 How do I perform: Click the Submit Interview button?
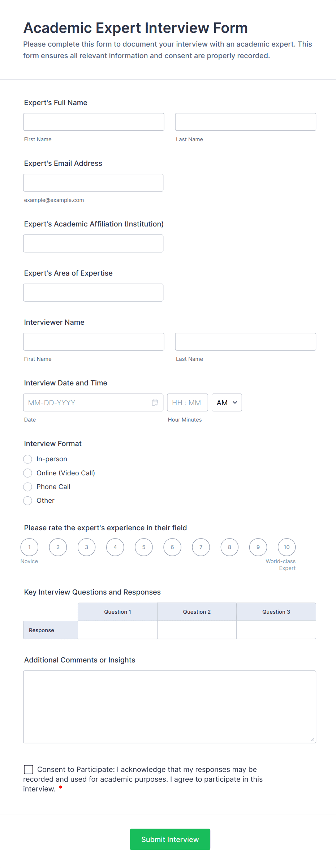pos(170,839)
